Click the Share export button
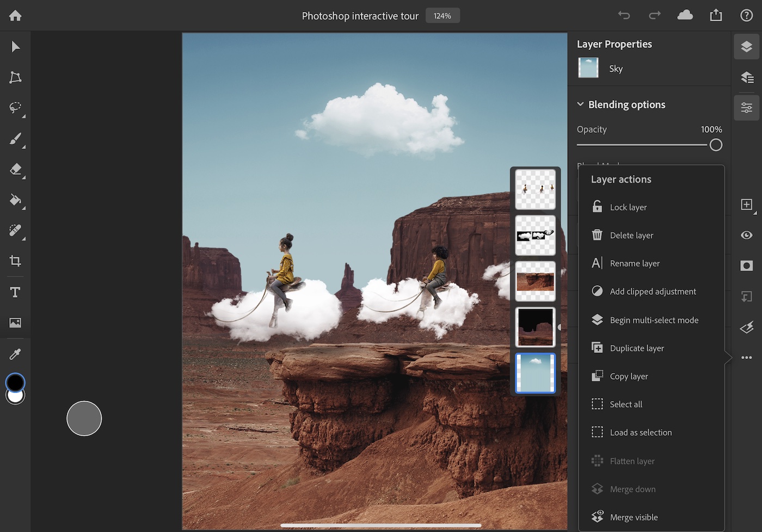The image size is (762, 532). click(x=716, y=15)
